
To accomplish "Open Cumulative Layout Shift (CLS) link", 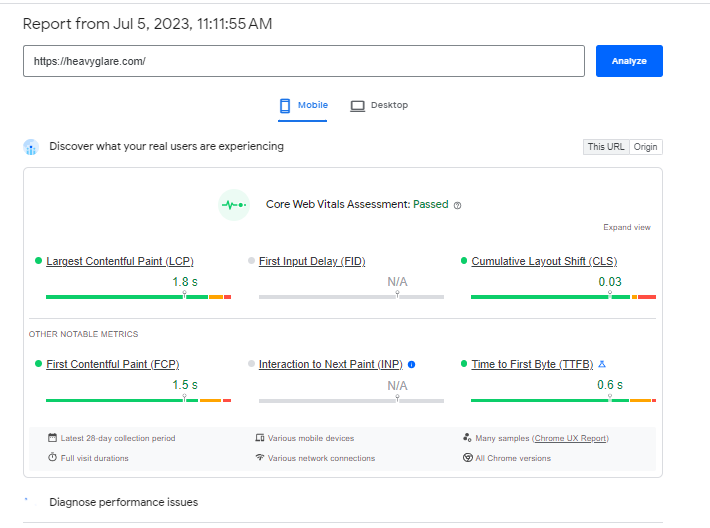I will point(544,261).
